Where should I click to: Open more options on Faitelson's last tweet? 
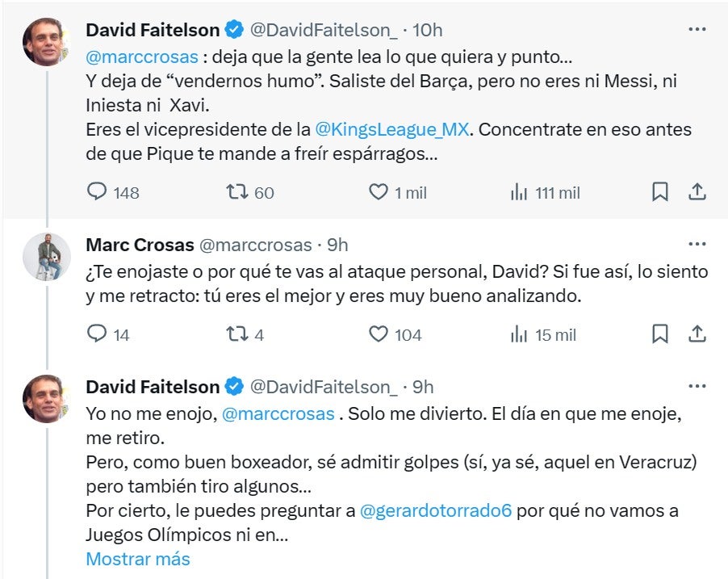(x=697, y=386)
